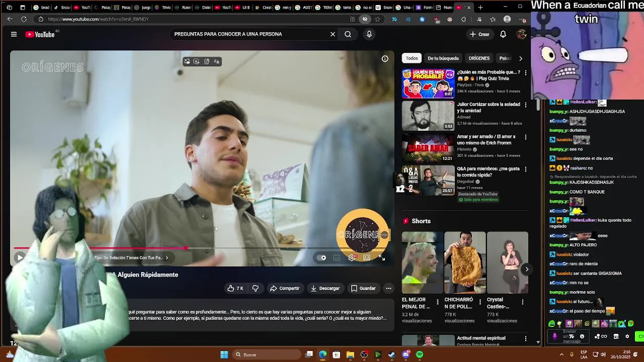The width and height of the screenshot is (644, 362).
Task: Open options for Amar y ser amado video
Action: point(526,137)
